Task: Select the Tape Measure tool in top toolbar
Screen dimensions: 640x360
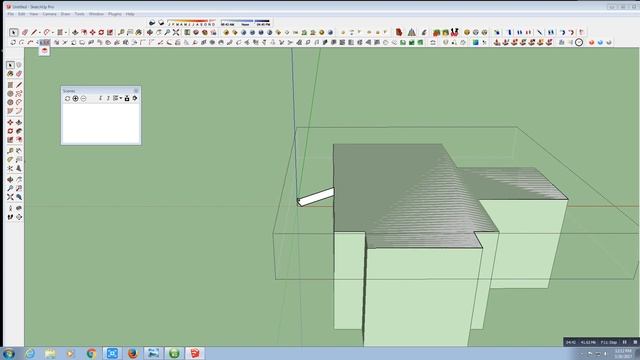Action: click(x=121, y=32)
